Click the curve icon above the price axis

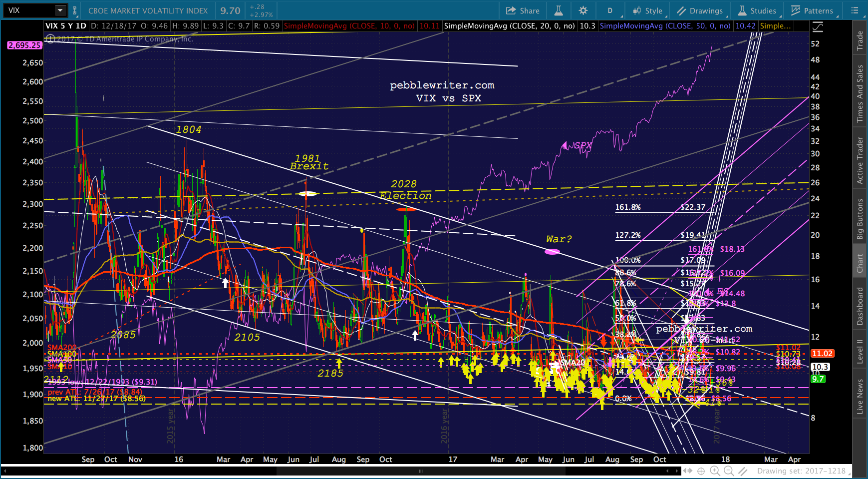(818, 26)
